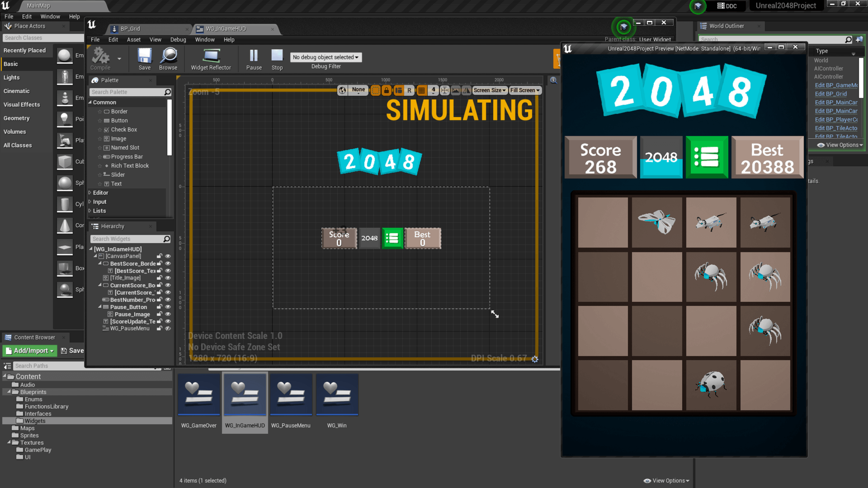Toggle visibility eye of Pause_Button

(168, 307)
